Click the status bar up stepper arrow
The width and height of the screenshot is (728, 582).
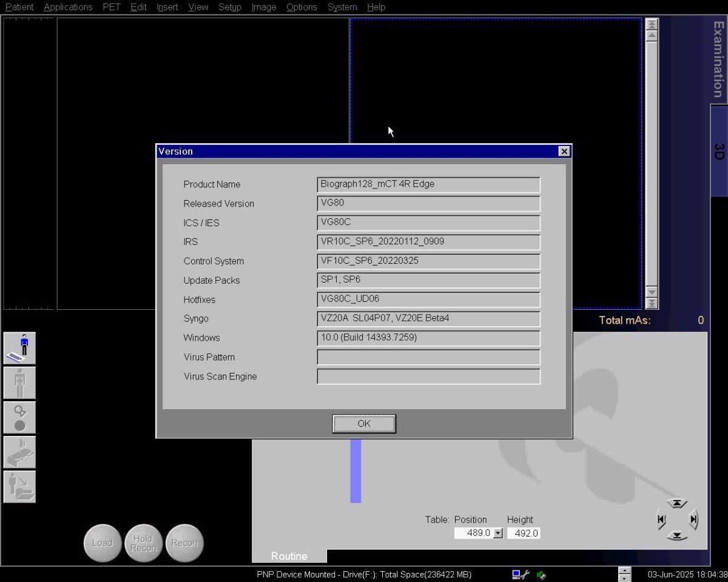click(624, 571)
